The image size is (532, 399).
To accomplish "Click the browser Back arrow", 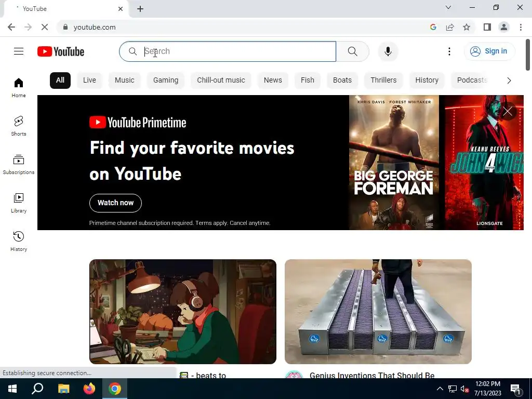I will point(11,27).
